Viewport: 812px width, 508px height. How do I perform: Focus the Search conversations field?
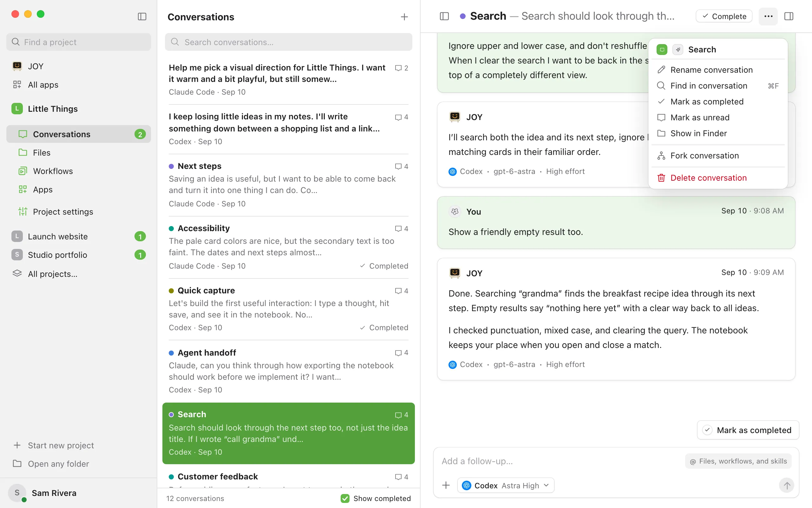(x=288, y=42)
